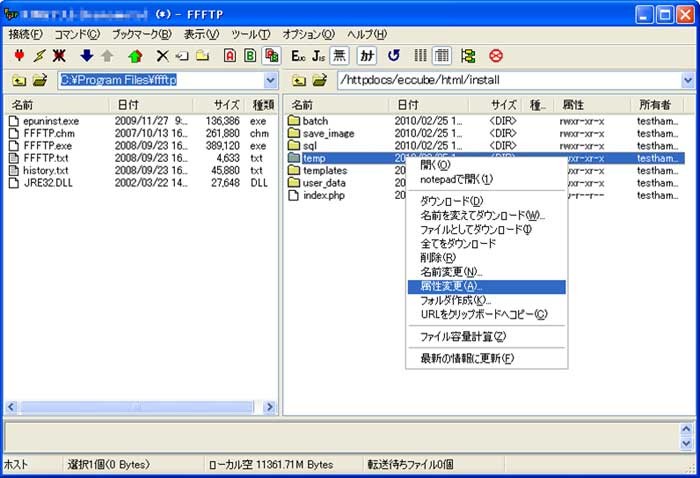Click local pane parent folder icon
The height and width of the screenshot is (478, 700).
click(19, 81)
